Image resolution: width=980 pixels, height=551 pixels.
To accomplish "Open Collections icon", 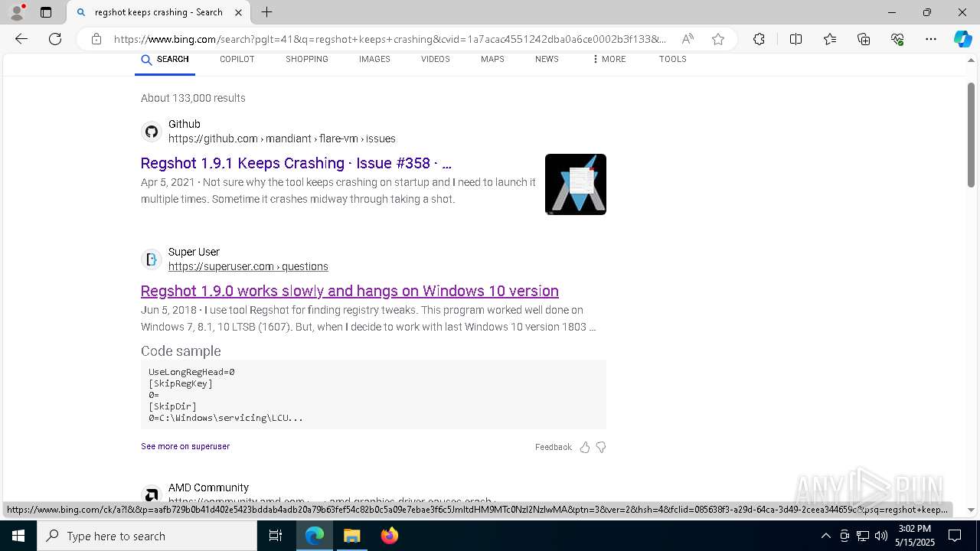I will (864, 39).
